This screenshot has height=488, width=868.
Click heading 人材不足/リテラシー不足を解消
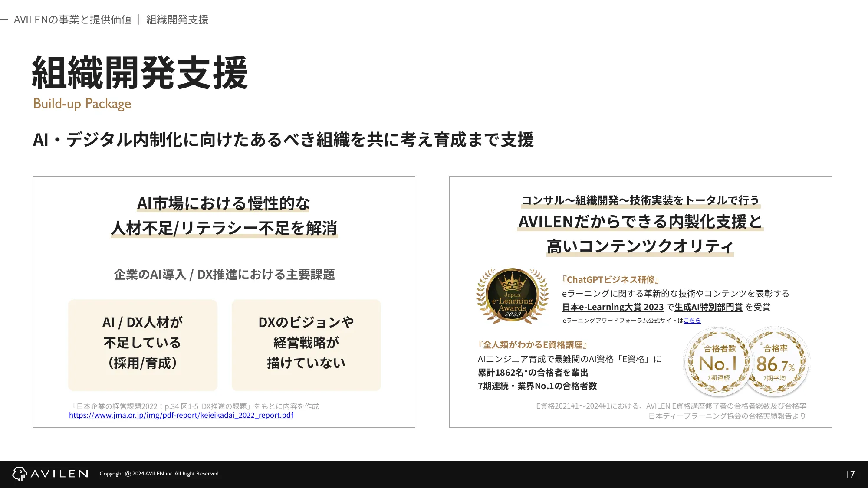(x=224, y=228)
